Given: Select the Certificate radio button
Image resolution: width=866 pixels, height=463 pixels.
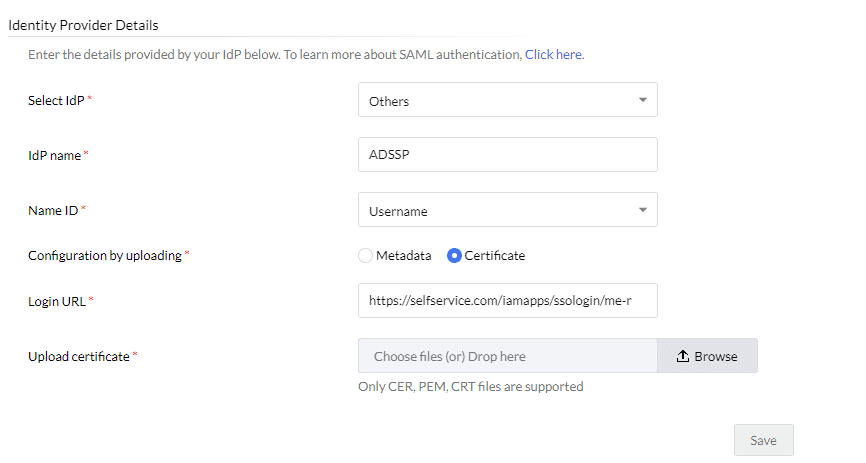Looking at the screenshot, I should (x=454, y=255).
